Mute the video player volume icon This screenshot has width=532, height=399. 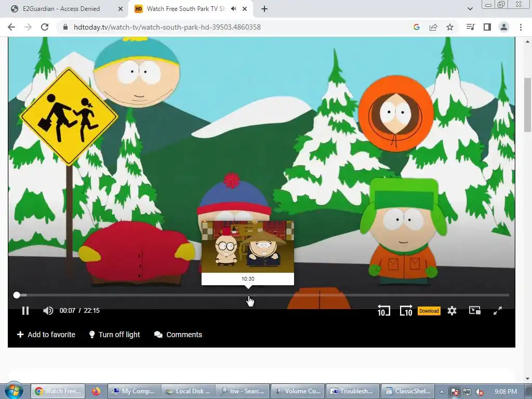coord(48,311)
